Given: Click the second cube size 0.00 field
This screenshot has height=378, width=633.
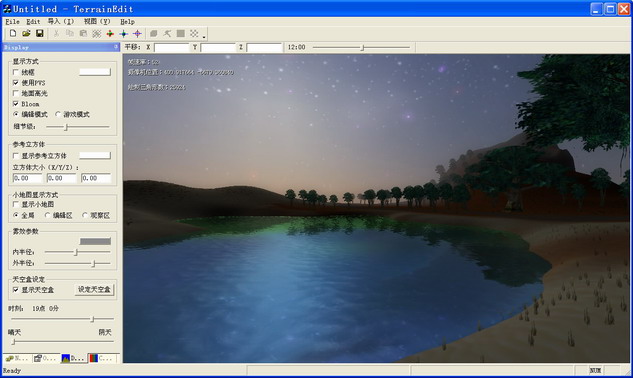Looking at the screenshot, I should tap(61, 178).
